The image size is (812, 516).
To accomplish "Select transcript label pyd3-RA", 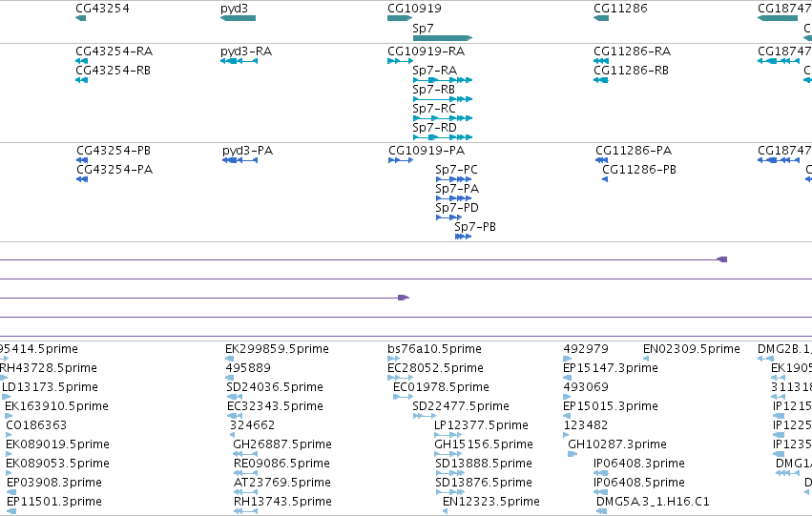I will [246, 52].
